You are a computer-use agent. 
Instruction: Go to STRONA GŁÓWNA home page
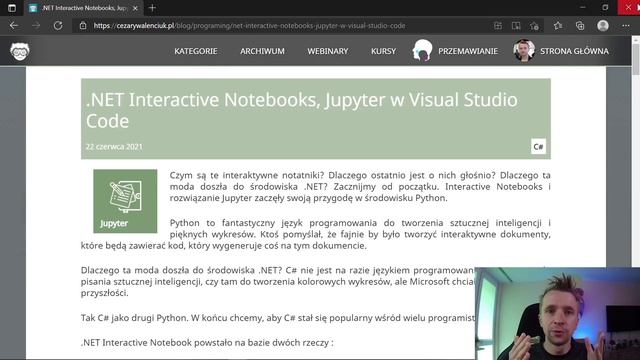574,51
